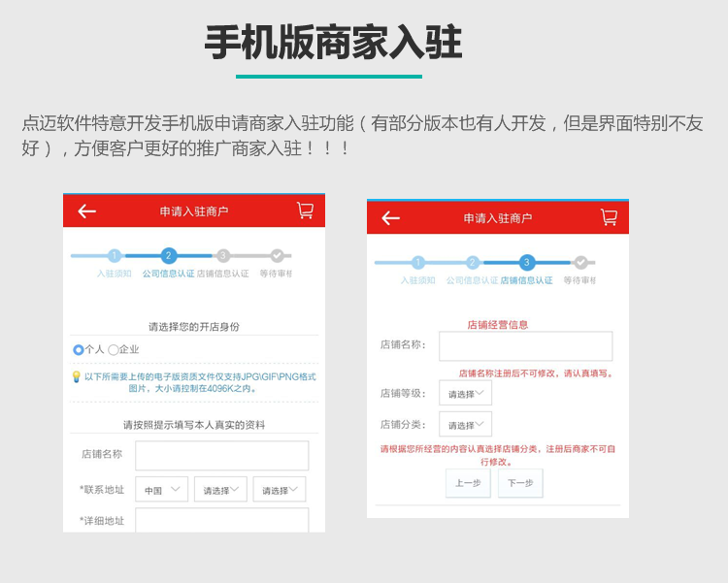Click the 等待审核 step label in left phone

point(276,274)
